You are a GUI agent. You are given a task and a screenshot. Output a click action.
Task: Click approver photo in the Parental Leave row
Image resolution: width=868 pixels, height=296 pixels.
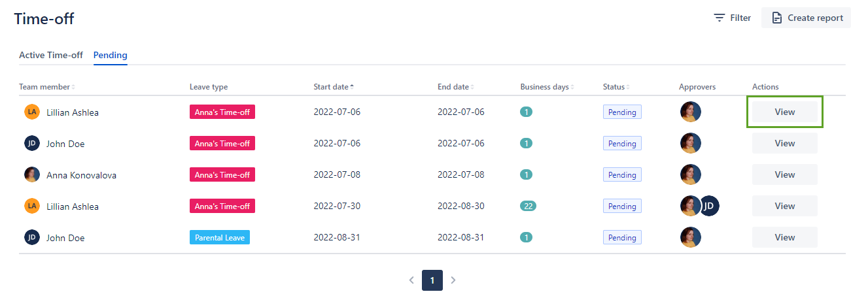691,237
